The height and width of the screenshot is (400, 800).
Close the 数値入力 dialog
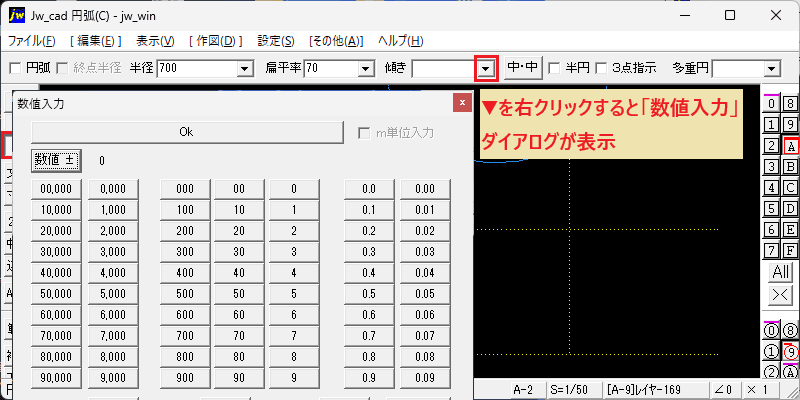pyautogui.click(x=462, y=103)
